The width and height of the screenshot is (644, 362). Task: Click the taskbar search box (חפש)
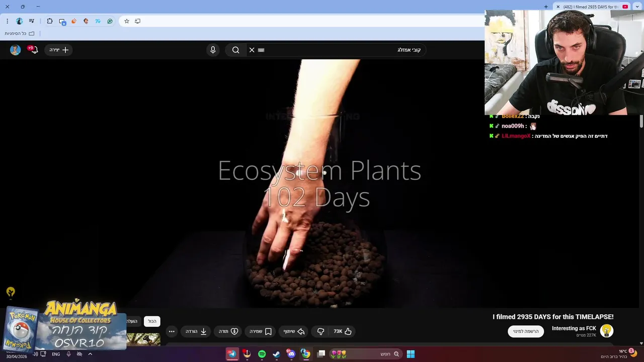(366, 354)
